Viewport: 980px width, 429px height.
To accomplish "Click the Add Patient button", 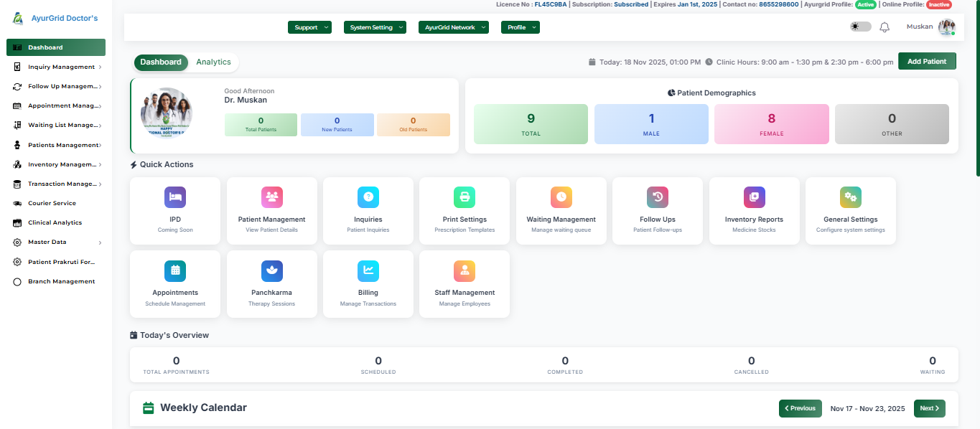I will point(926,61).
